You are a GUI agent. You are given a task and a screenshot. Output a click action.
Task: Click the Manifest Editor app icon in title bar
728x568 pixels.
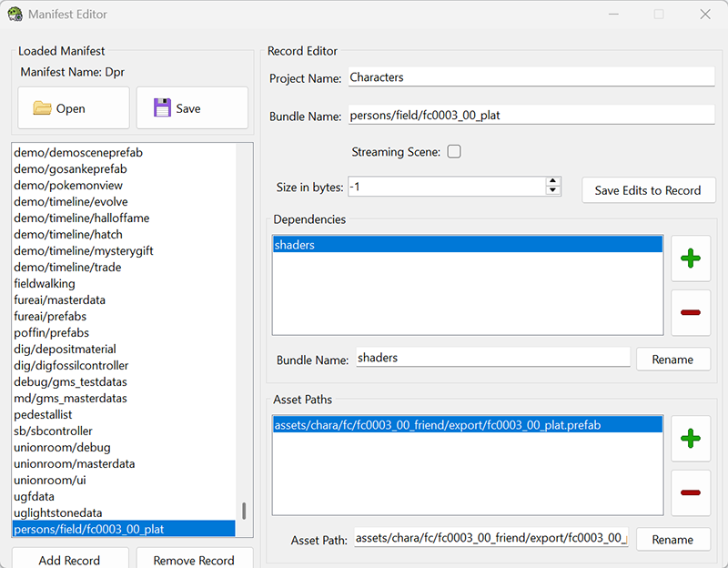click(x=15, y=15)
